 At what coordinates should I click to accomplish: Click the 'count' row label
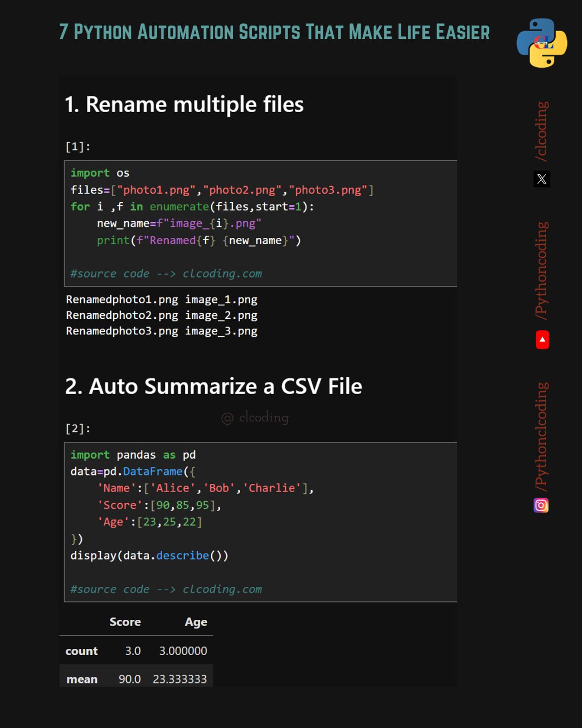tap(81, 651)
